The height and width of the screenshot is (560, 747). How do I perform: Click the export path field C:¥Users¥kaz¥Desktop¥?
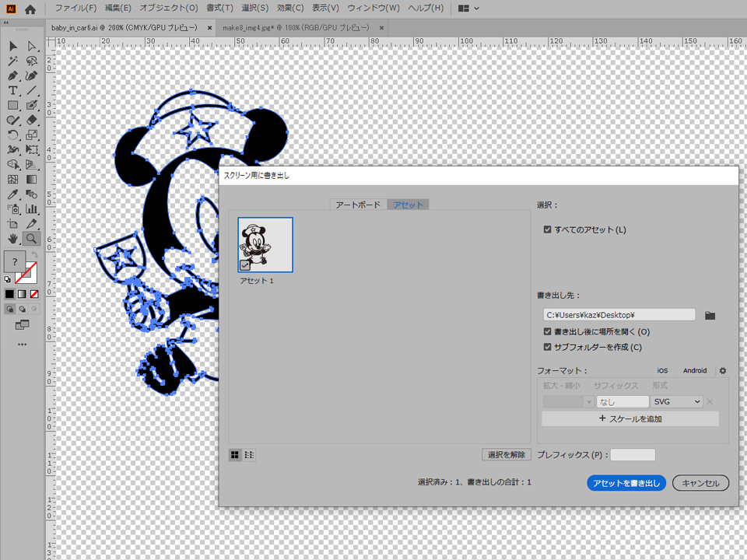pyautogui.click(x=619, y=315)
